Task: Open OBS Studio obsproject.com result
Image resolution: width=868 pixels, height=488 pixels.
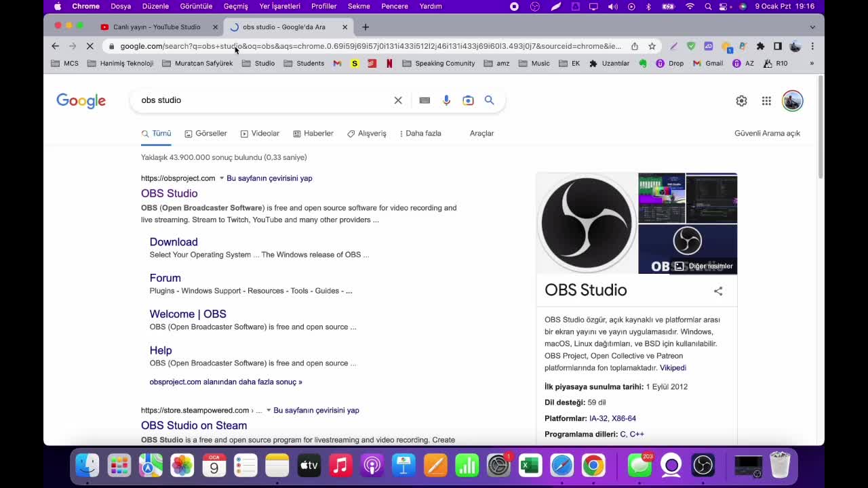Action: 170,194
